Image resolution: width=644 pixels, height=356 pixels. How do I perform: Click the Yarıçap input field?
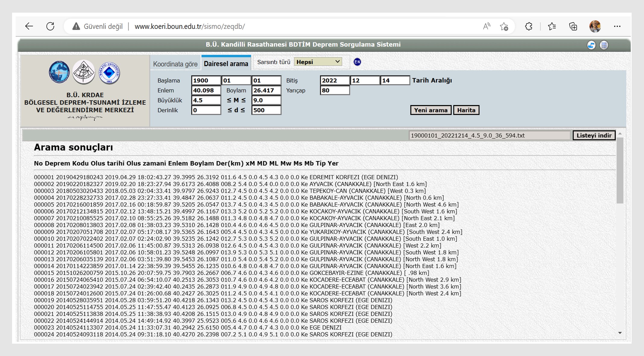coord(335,90)
